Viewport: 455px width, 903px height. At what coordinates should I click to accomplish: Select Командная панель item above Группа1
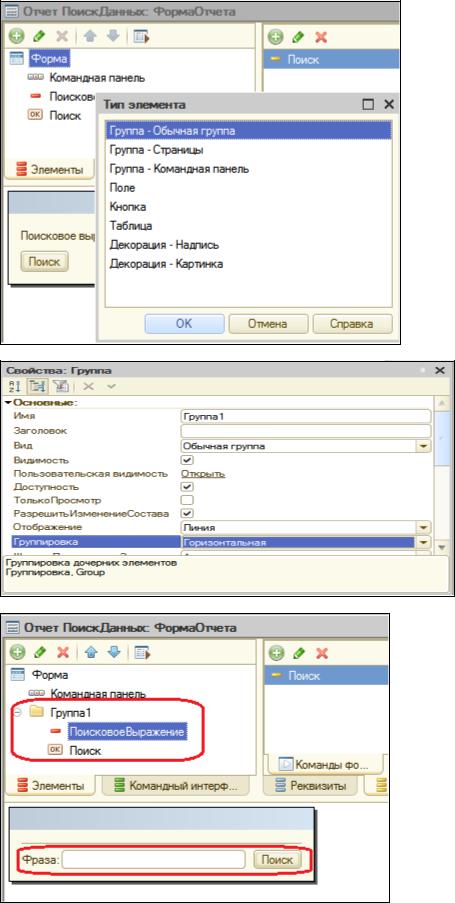98,694
